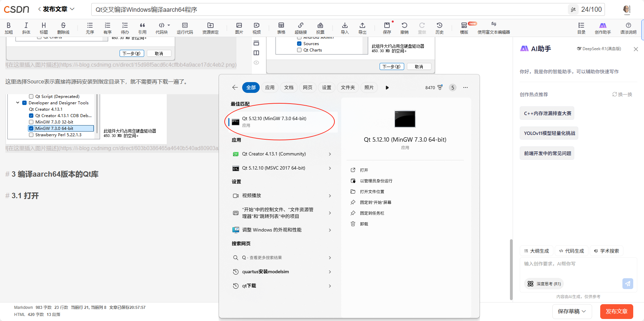This screenshot has height=321, width=644.
Task: Open the 创作助手 assistant
Action: 603,28
